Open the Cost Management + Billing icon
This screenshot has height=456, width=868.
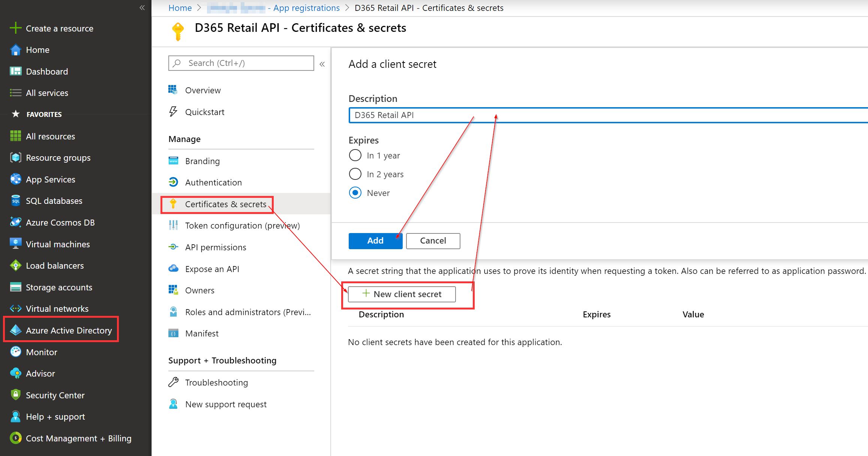tap(15, 438)
